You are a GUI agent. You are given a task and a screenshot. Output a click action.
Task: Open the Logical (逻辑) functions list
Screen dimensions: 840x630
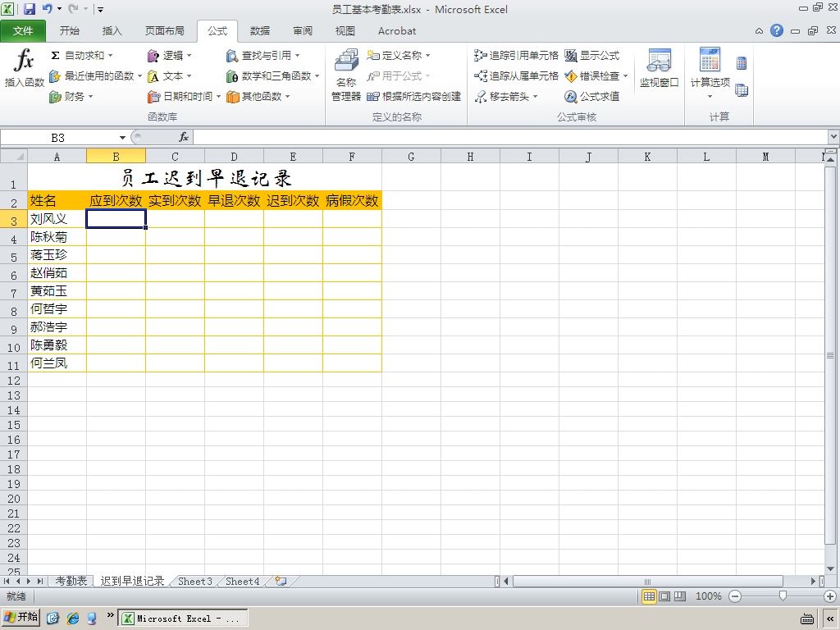169,55
